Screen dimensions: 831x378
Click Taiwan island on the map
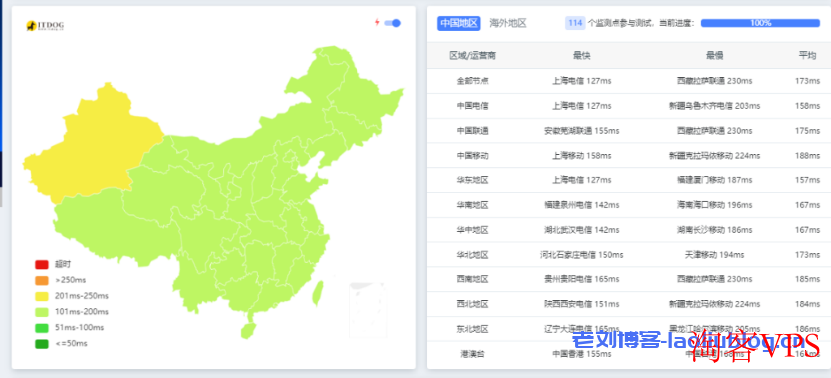click(317, 293)
